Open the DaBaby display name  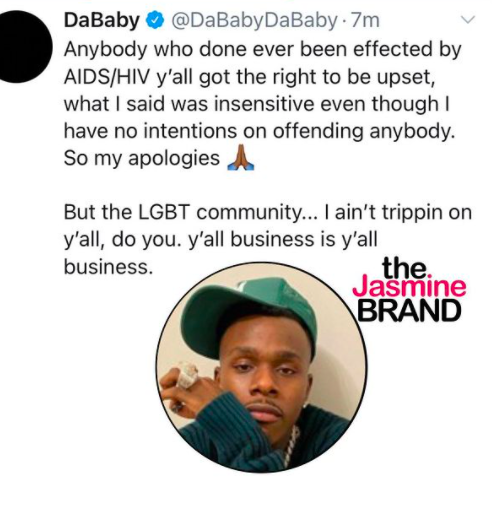tap(102, 21)
